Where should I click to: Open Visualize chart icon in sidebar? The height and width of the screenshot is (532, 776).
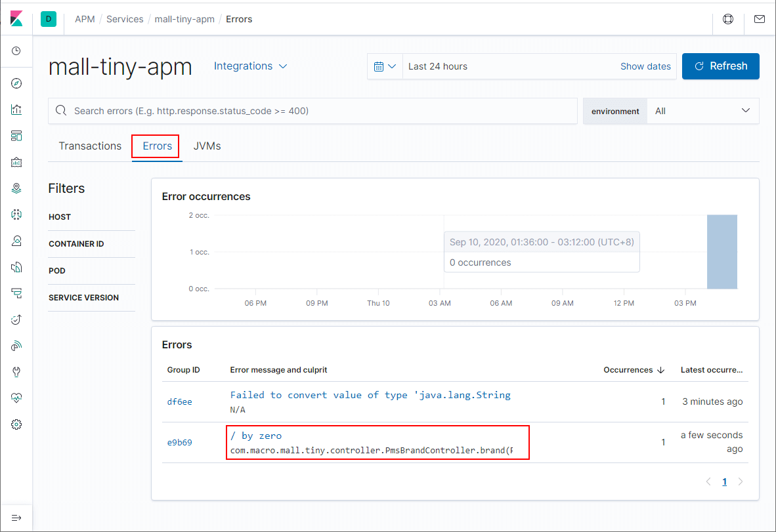(16, 110)
